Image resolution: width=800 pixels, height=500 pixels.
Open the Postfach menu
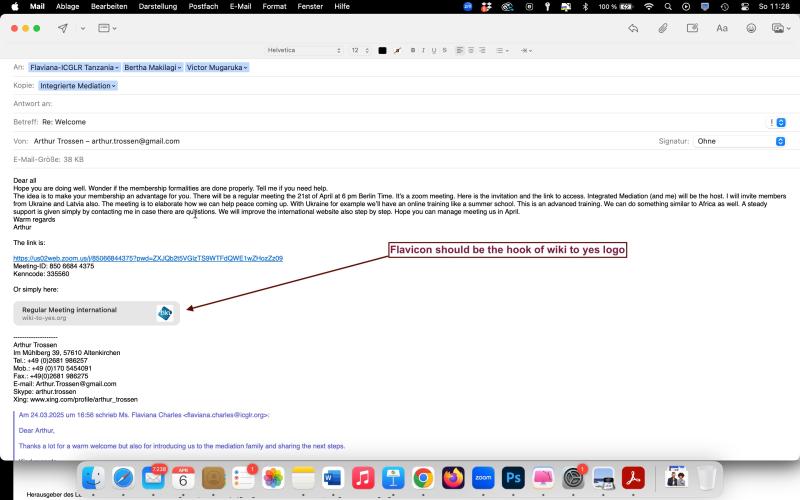click(203, 6)
